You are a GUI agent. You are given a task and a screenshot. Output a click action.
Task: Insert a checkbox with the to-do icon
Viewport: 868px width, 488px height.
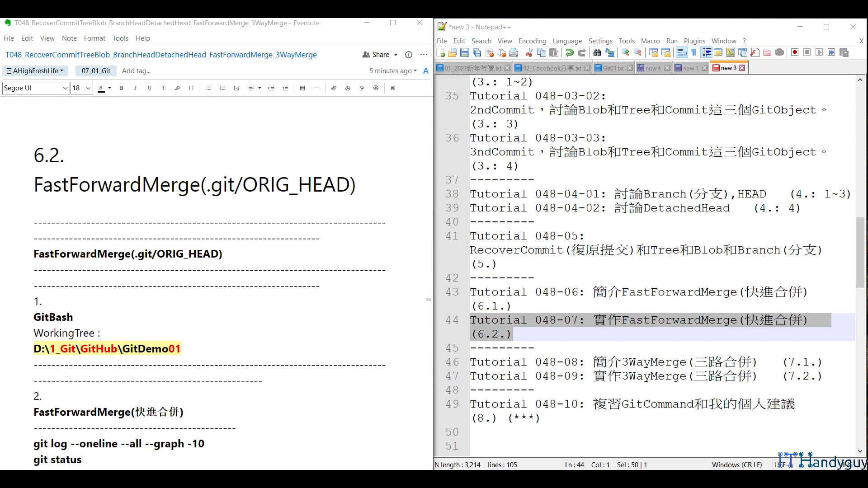coord(236,88)
